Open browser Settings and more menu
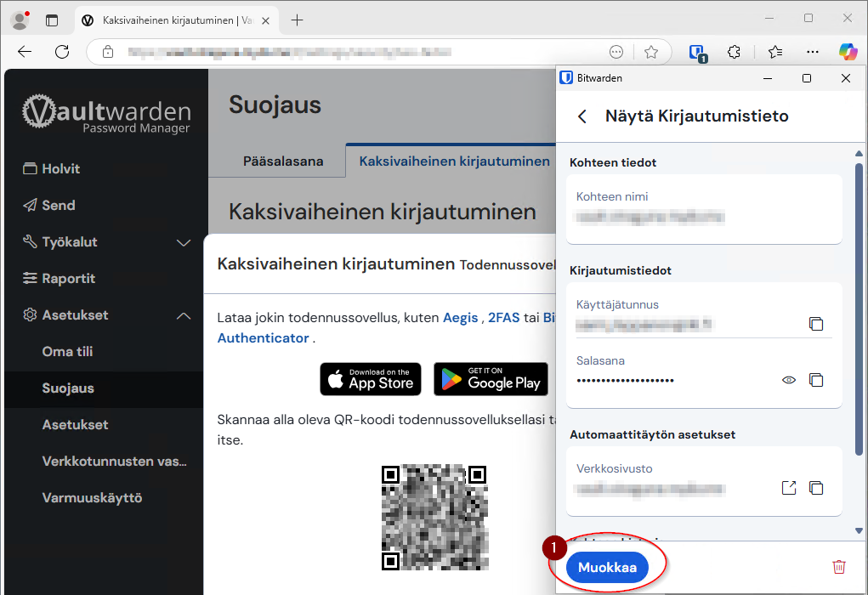The width and height of the screenshot is (868, 595). tap(812, 52)
